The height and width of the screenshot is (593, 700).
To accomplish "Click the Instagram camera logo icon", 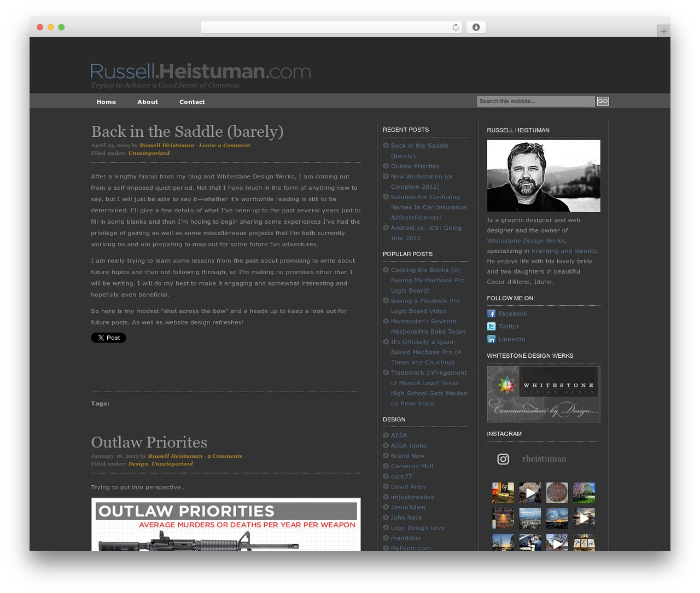I will point(503,459).
